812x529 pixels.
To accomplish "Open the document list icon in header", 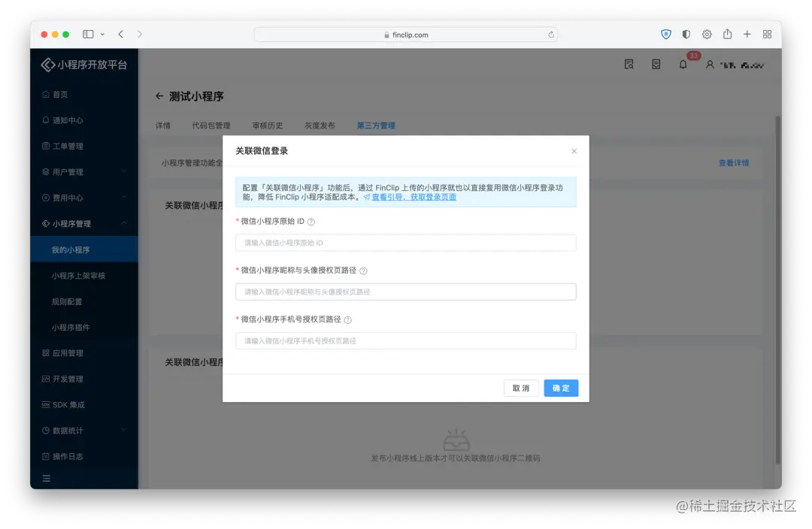I will [x=656, y=65].
